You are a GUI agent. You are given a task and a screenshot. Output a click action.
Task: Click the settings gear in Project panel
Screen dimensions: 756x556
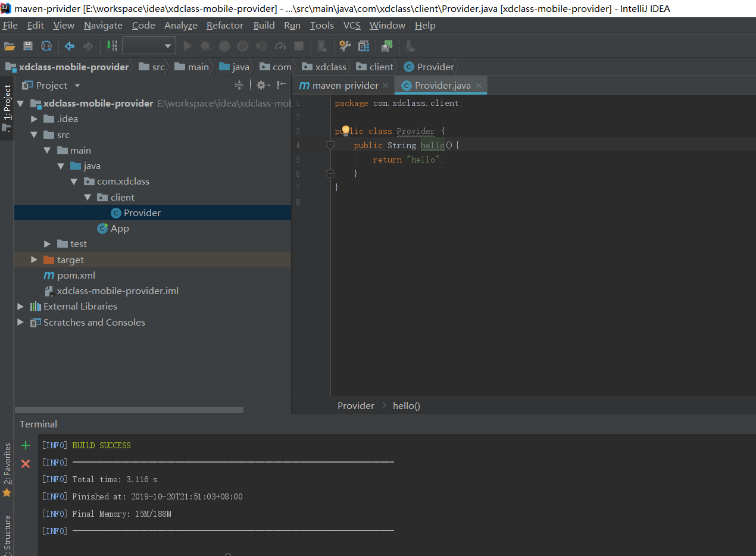261,85
